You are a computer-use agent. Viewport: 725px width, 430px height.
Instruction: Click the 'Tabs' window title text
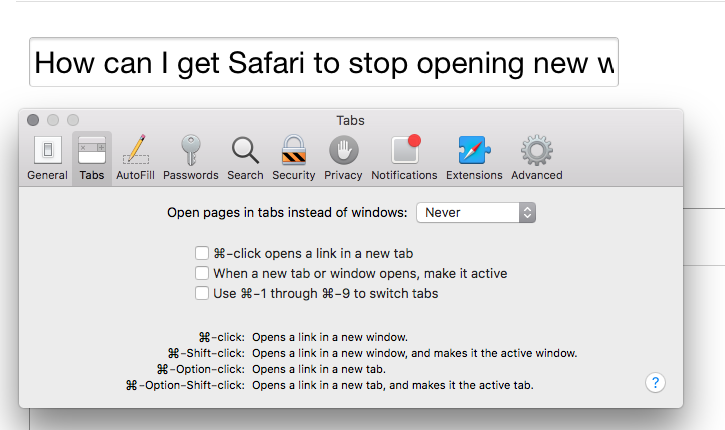pyautogui.click(x=350, y=121)
